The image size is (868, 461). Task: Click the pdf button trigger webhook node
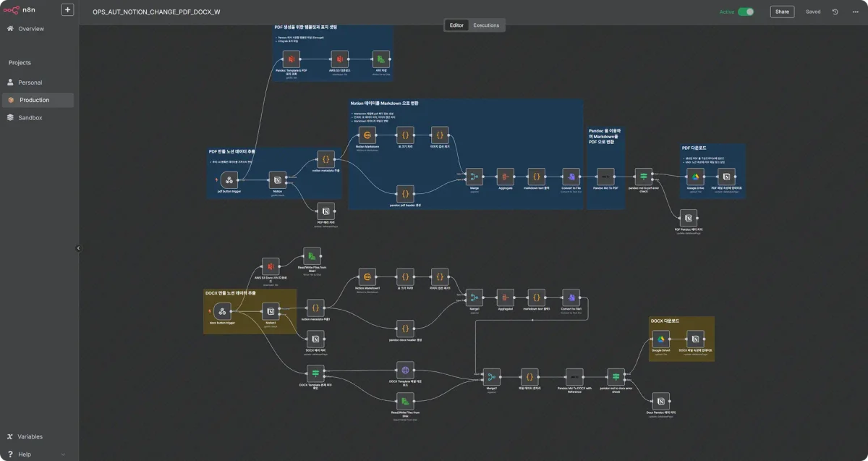[229, 179]
